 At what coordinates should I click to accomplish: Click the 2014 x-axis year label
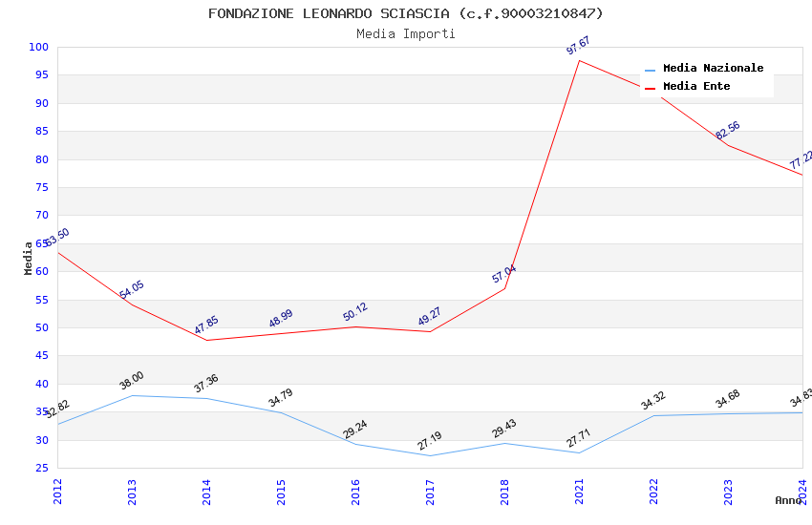(x=206, y=492)
